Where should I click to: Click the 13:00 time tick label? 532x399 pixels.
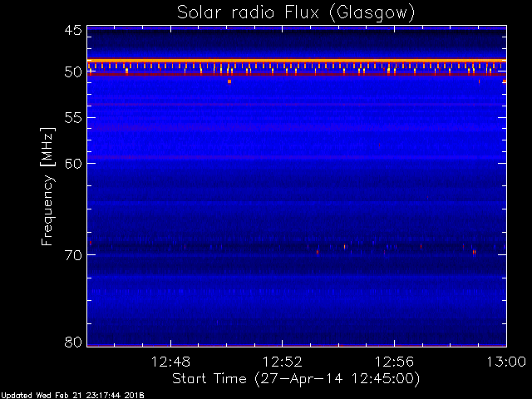pyautogui.click(x=506, y=362)
